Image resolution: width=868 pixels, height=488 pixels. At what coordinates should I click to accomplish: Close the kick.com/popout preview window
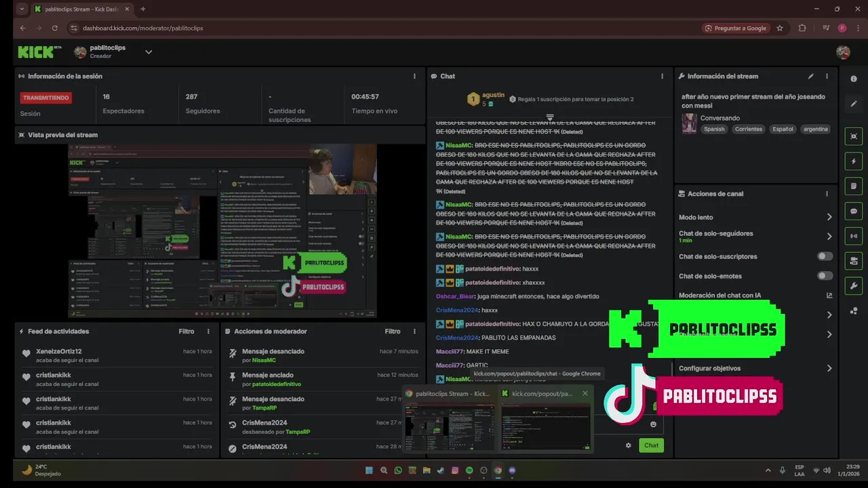coord(585,393)
